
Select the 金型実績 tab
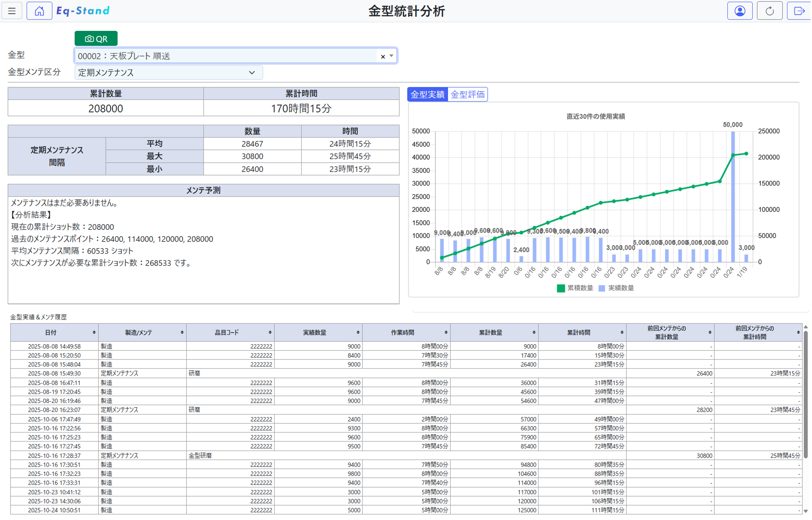pos(427,95)
